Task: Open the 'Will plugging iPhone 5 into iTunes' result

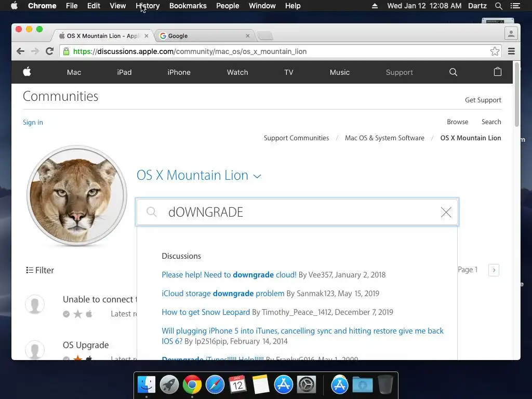Action: tap(303, 336)
